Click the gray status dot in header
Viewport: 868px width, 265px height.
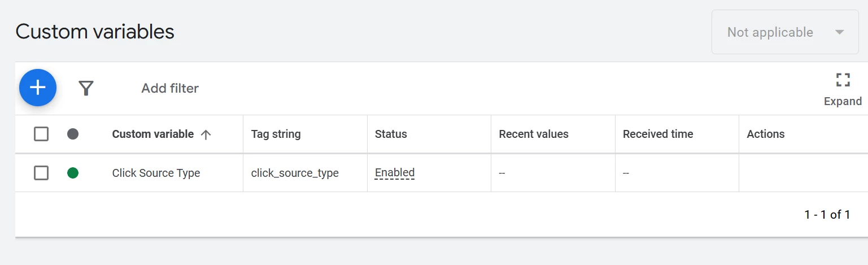pyautogui.click(x=73, y=134)
